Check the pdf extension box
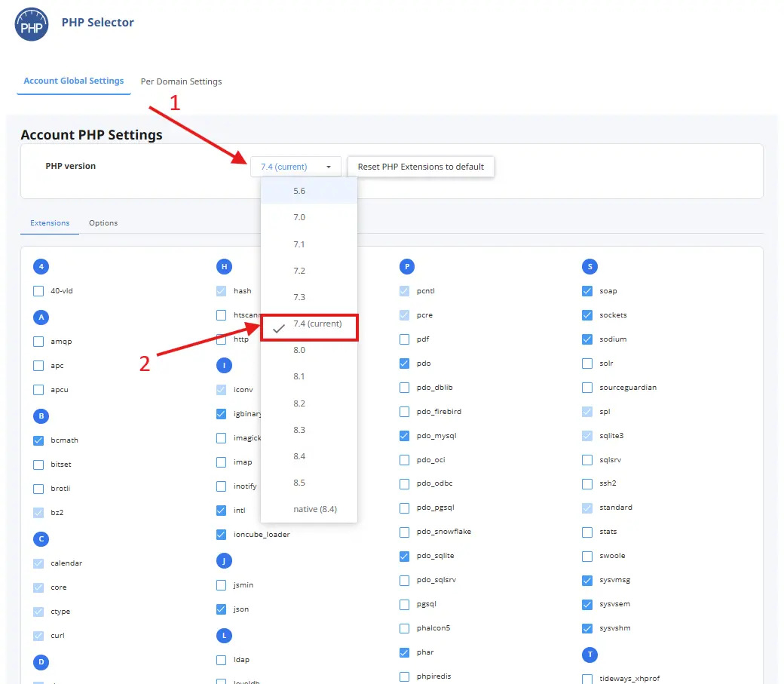784x684 pixels. [x=405, y=339]
